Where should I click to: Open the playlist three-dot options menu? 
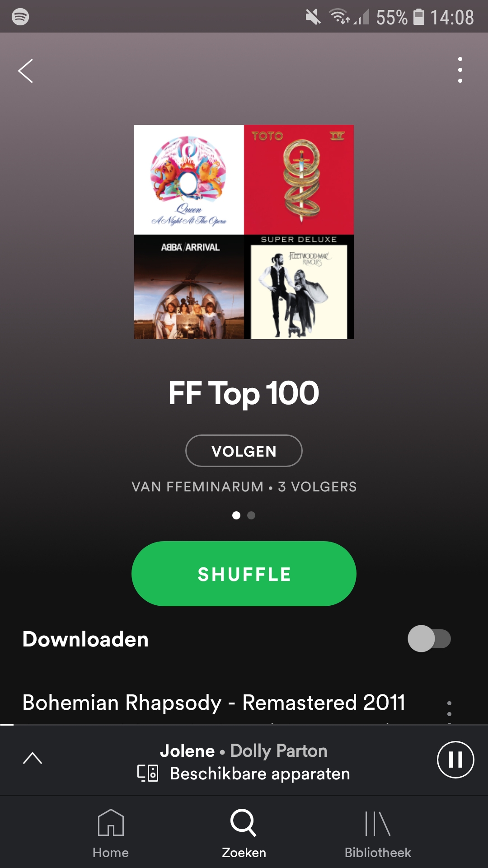(x=460, y=70)
